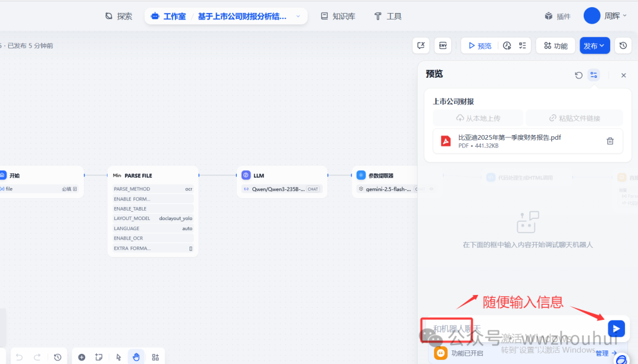
Task: Select the 比亚迪2025年第一季度财务报告.pdf file
Action: point(528,141)
